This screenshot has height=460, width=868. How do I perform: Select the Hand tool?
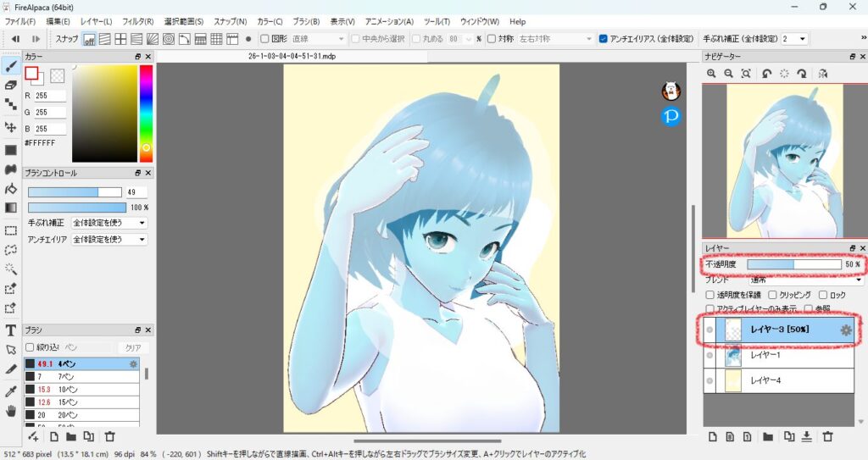[10, 411]
